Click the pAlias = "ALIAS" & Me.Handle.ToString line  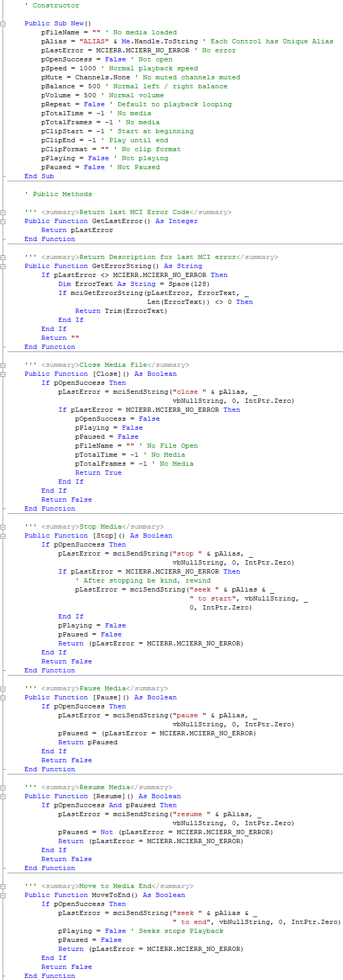(187, 41)
